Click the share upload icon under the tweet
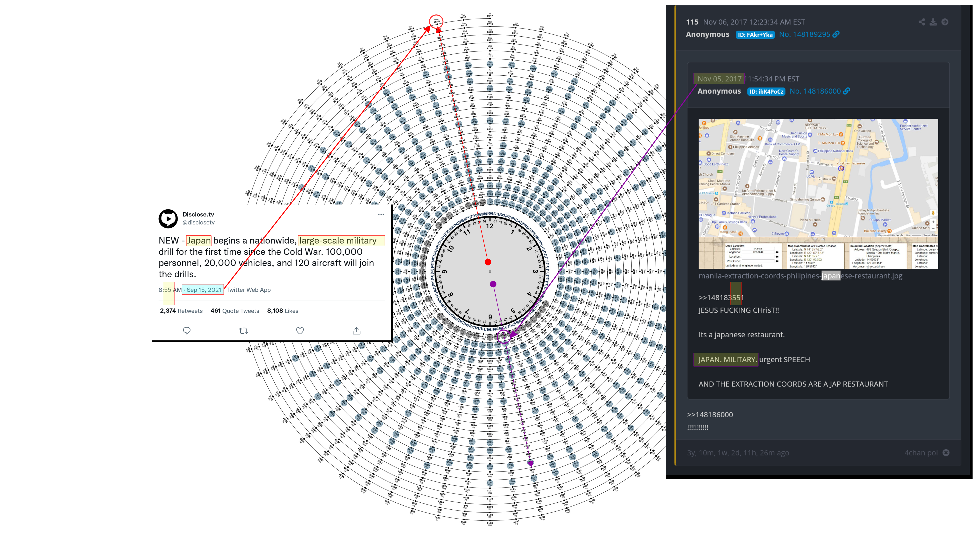980x539 pixels. (x=356, y=331)
